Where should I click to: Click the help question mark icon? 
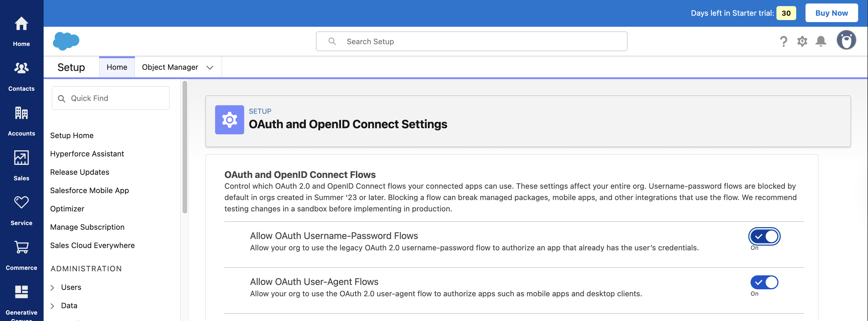pos(783,42)
